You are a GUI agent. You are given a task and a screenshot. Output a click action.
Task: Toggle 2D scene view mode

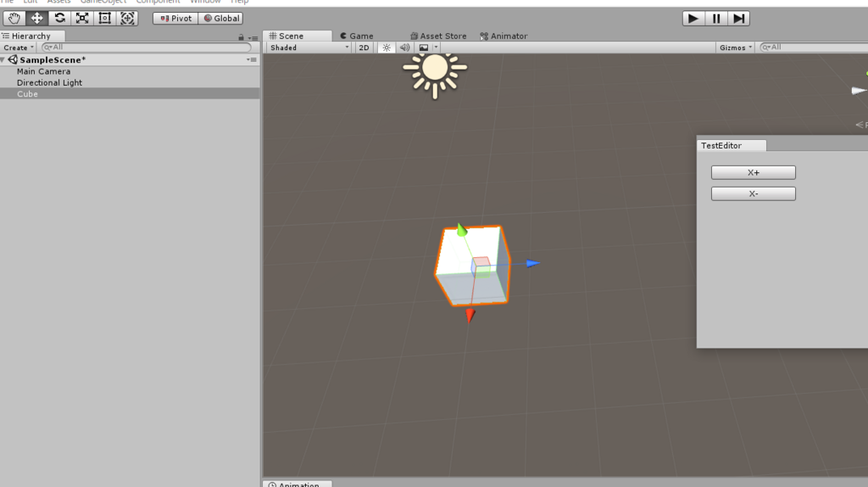coord(364,48)
